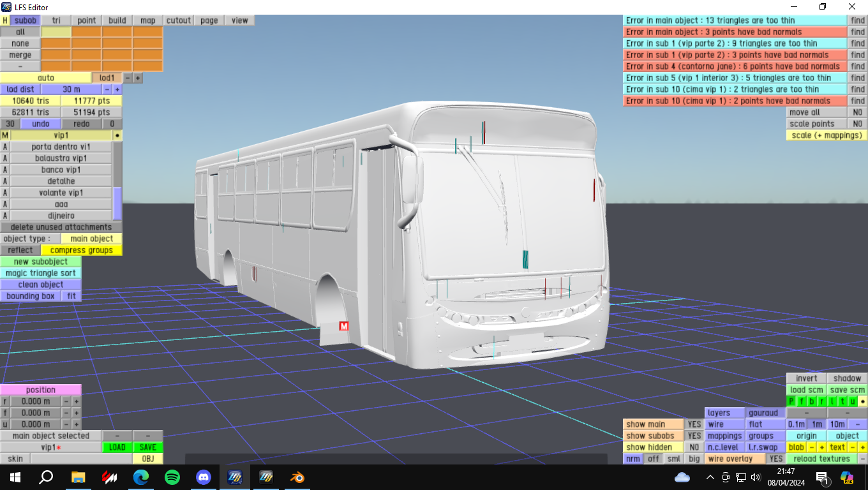Click the A marker beside porta dentro vi1
This screenshot has height=490, width=868.
point(5,147)
